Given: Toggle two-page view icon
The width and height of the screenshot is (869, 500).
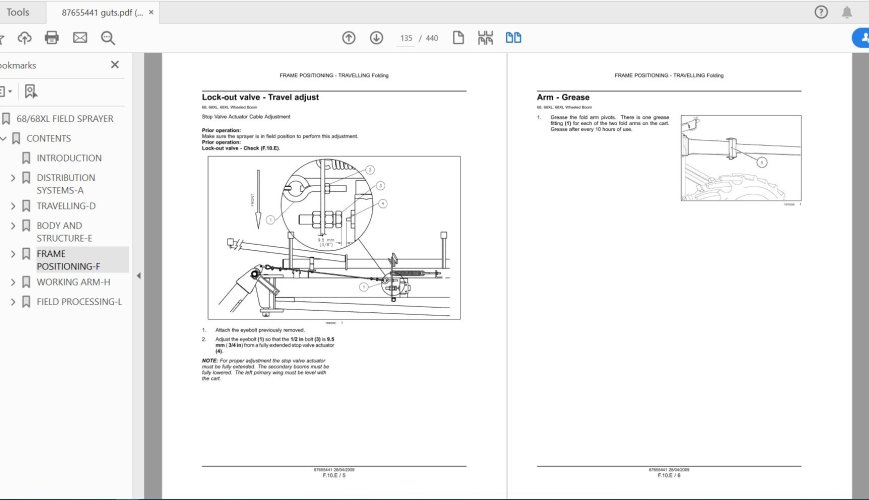Looking at the screenshot, I should point(513,38).
